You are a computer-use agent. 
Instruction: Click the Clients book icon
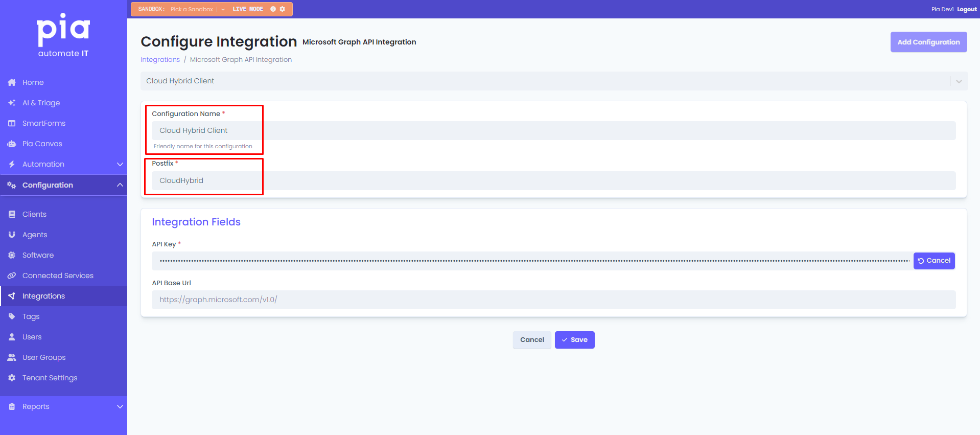pyautogui.click(x=12, y=214)
